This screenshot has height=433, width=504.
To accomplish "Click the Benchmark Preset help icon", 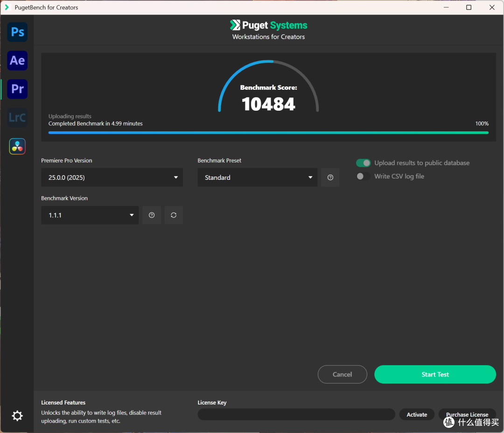I will 330,177.
